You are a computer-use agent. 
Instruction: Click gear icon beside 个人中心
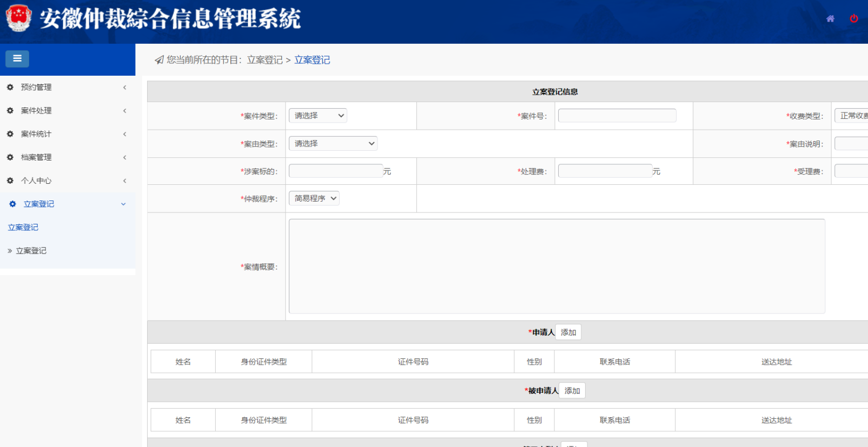(x=10, y=181)
